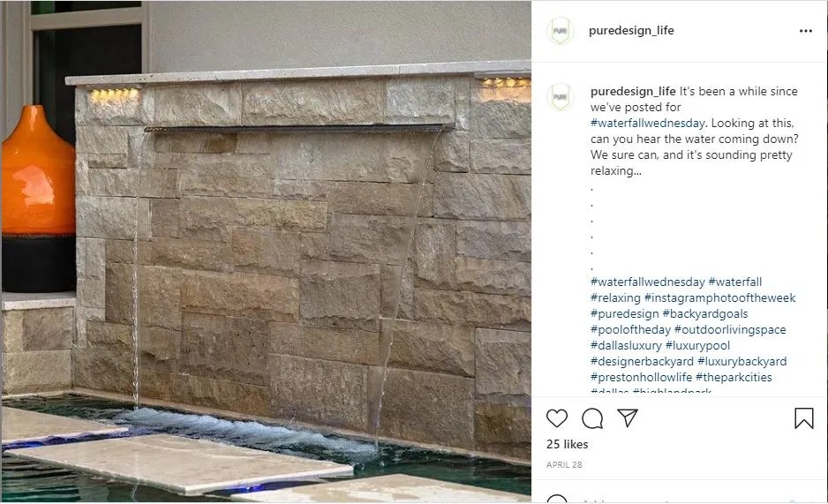
Task: Click puredesign_life avatar beside the caption
Action: (560, 96)
